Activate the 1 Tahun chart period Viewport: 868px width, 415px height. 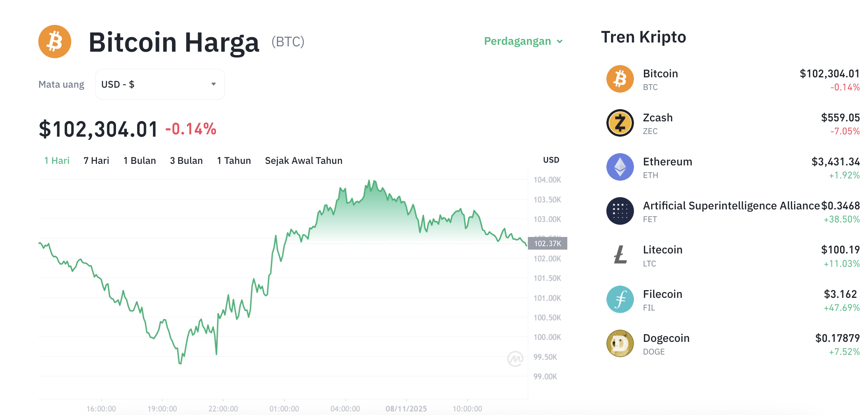[234, 160]
